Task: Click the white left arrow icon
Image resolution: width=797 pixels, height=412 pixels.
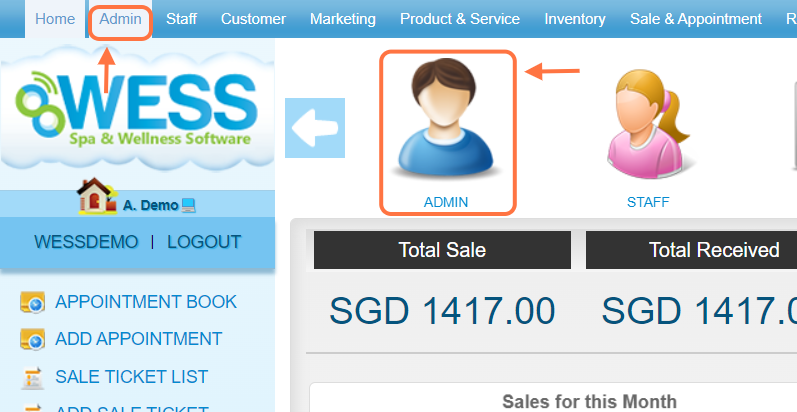Action: pos(315,128)
